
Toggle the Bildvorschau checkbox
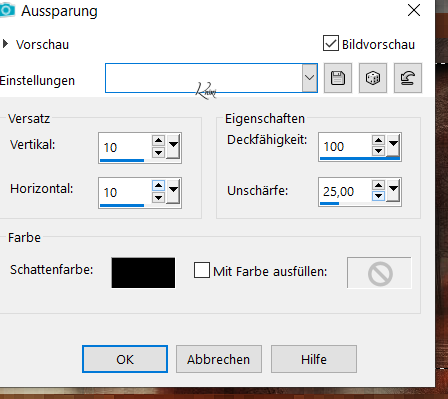pos(331,43)
